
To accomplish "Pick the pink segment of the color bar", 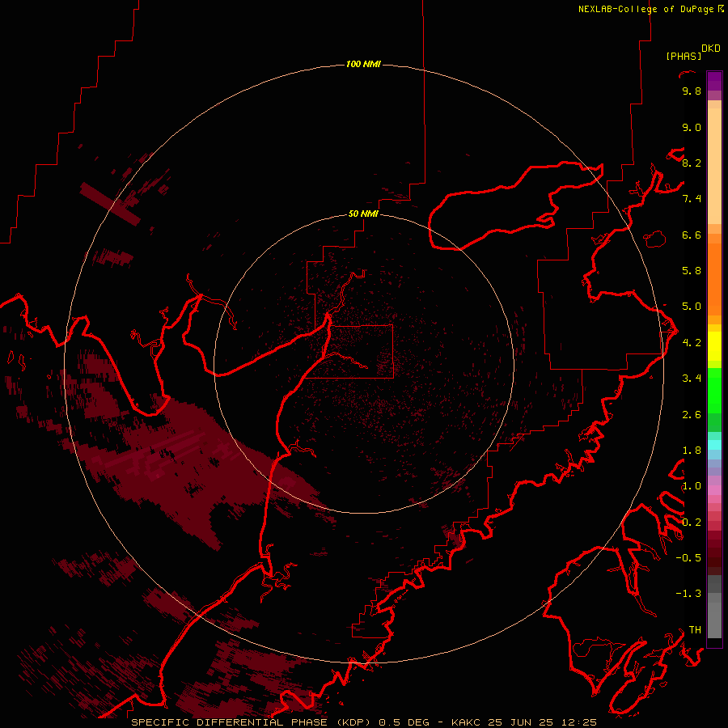I will point(714,490).
